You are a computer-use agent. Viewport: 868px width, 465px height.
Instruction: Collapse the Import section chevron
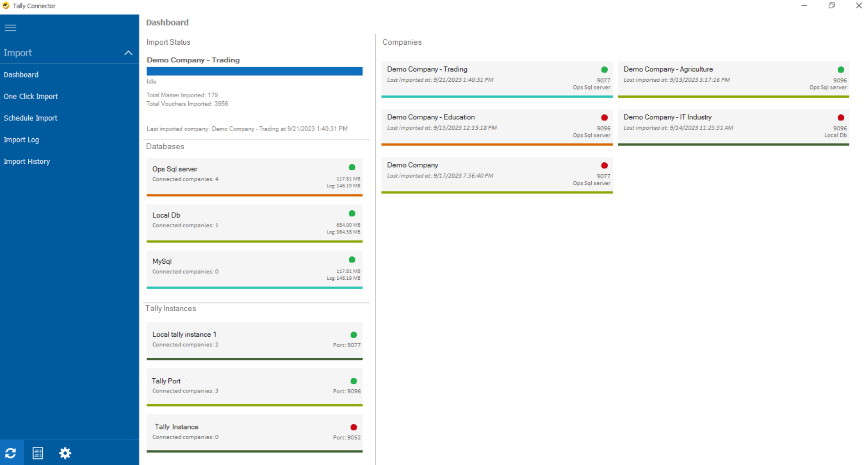(128, 53)
